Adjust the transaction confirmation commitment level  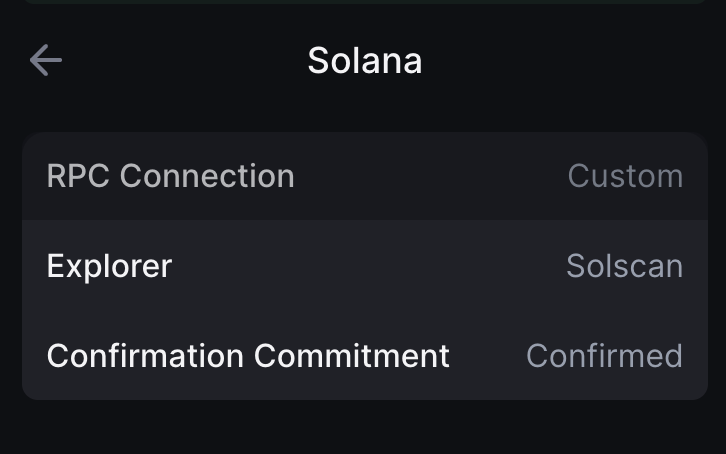[x=364, y=356]
